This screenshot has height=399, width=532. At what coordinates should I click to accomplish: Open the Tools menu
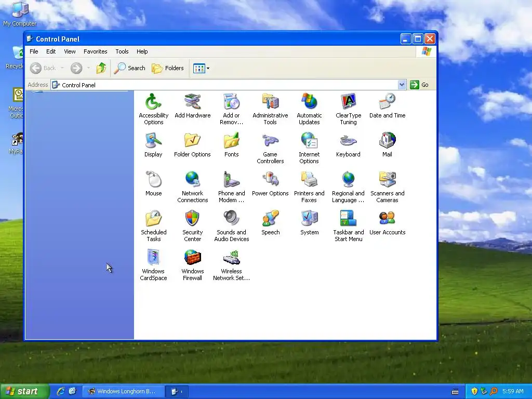pyautogui.click(x=122, y=51)
